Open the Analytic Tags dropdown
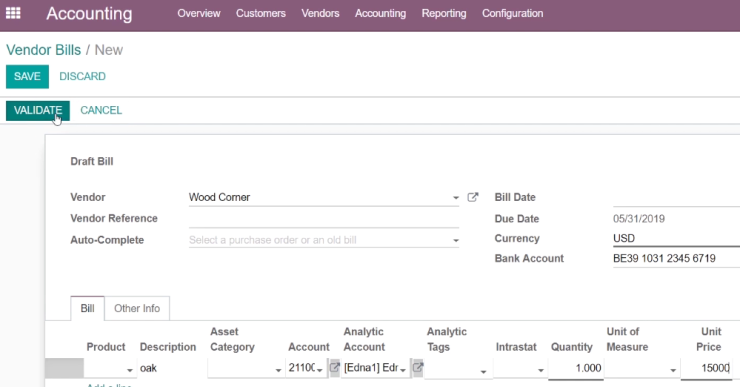 pyautogui.click(x=457, y=368)
